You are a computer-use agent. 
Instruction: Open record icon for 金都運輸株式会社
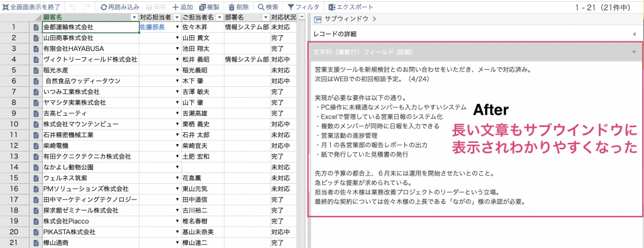tap(36, 27)
